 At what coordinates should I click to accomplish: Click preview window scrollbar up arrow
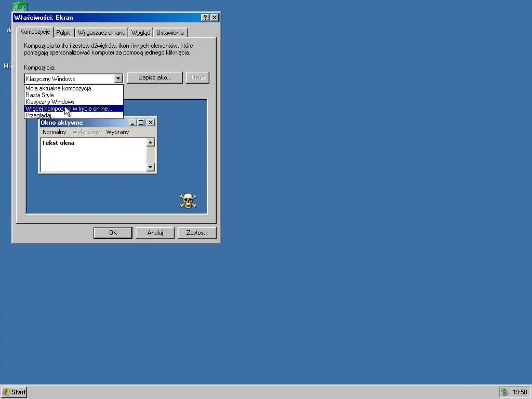coord(151,142)
